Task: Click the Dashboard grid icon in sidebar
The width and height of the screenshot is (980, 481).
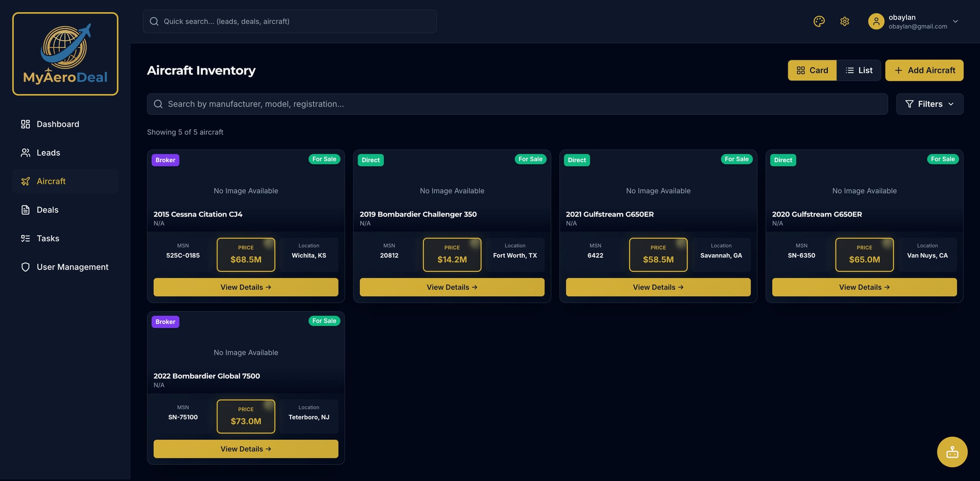Action: point(25,124)
